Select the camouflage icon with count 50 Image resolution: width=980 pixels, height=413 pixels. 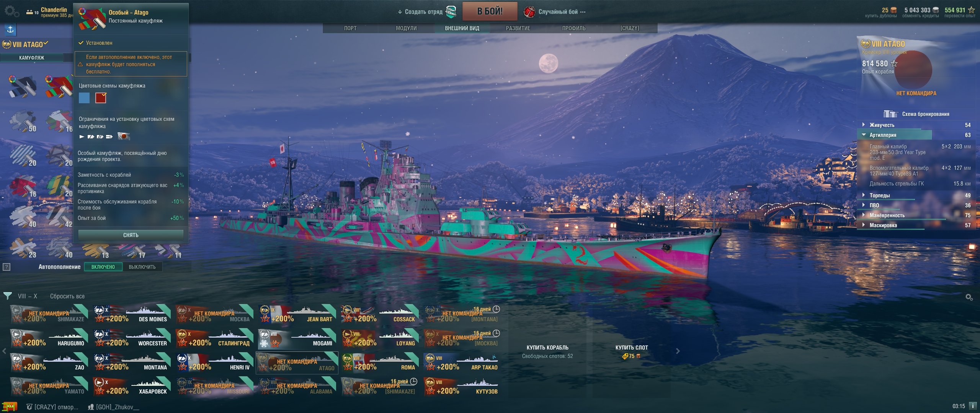23,122
